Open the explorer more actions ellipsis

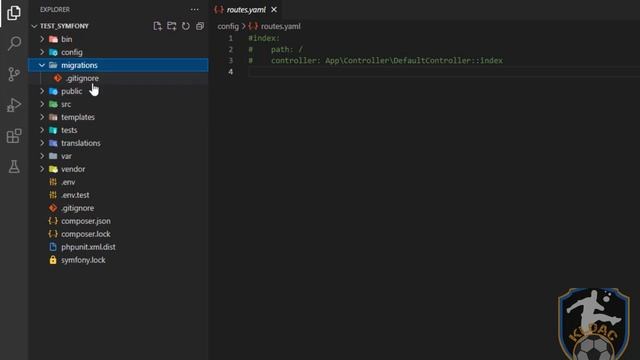(x=195, y=9)
